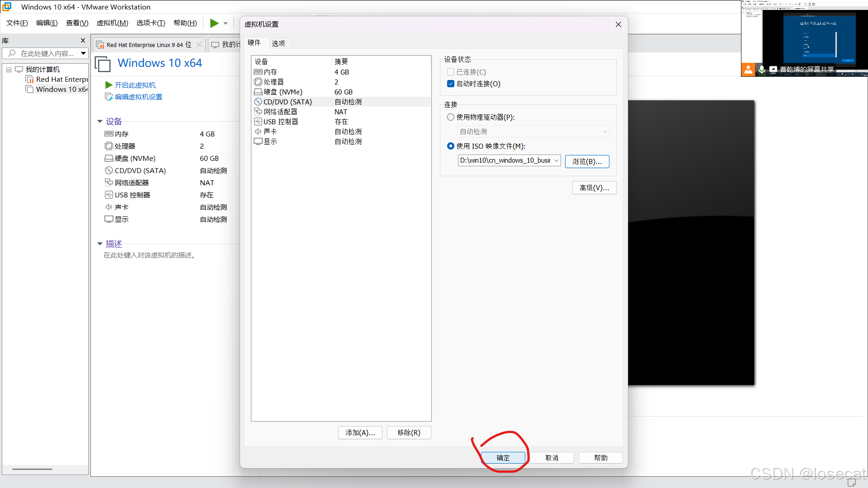Open 选项卡(T) menu
The height and width of the screenshot is (488, 868).
(151, 23)
